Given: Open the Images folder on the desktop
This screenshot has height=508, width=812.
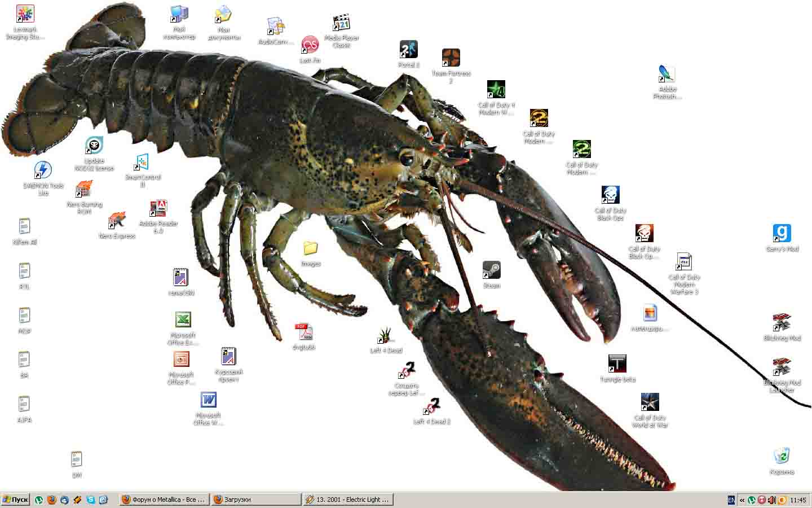Looking at the screenshot, I should pyautogui.click(x=311, y=249).
